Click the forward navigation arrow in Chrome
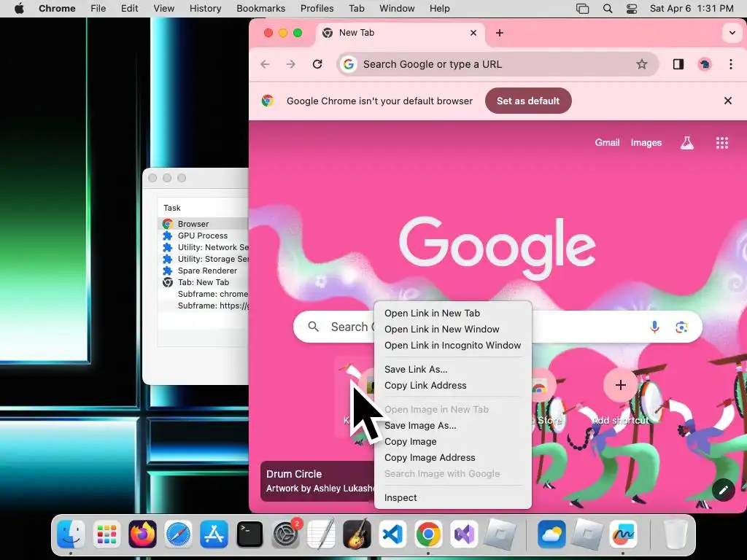 [x=290, y=64]
